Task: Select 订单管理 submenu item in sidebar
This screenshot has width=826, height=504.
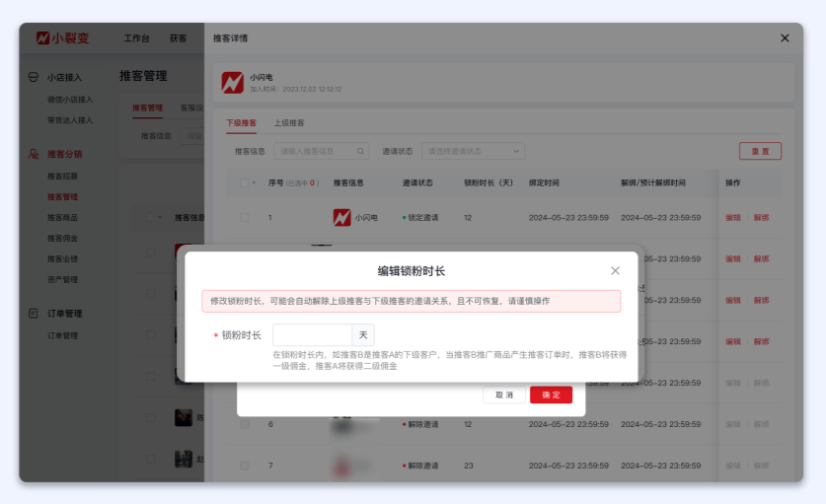Action: (x=63, y=335)
